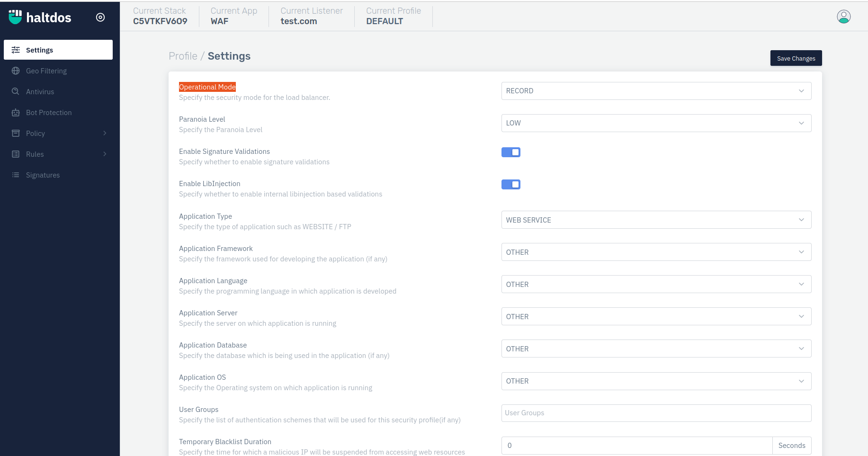Open the Application Language dropdown
Screen dimensions: 868x456
(656, 284)
